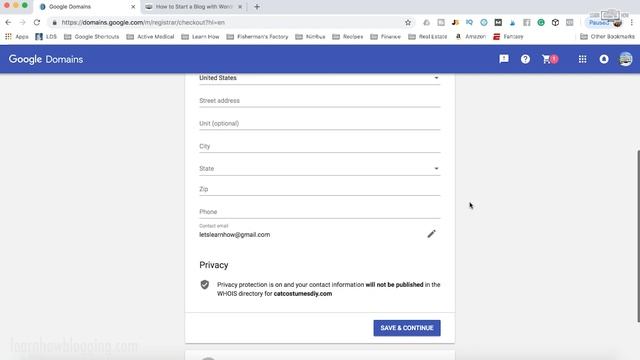Open the send feedback icon in header
Image resolution: width=640 pixels, height=360 pixels.
point(504,59)
